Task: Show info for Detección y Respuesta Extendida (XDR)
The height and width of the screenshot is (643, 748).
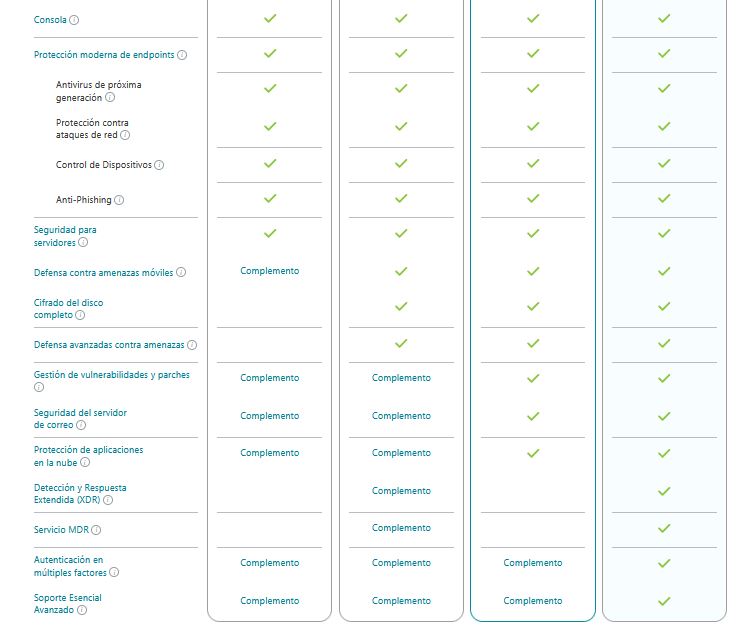Action: point(108,500)
